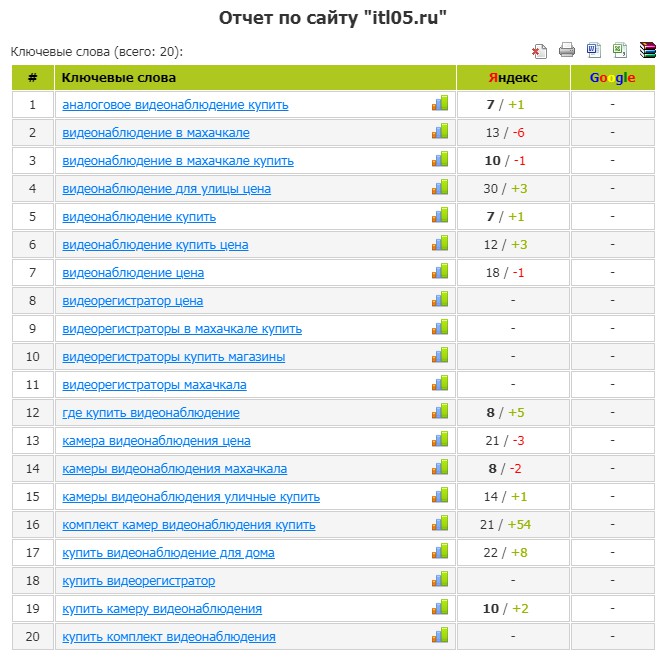Export report to Excel icon
The image size is (666, 660).
tap(620, 50)
